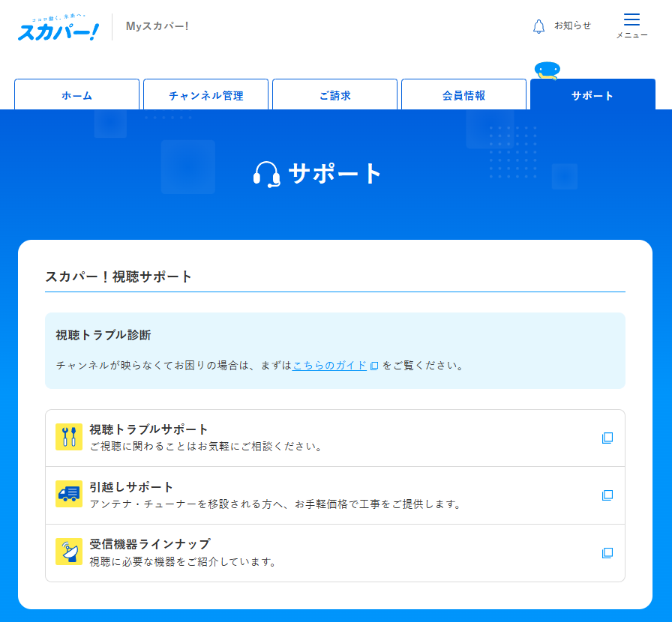
Task: Open the チャンネル管理 tab
Action: click(205, 95)
